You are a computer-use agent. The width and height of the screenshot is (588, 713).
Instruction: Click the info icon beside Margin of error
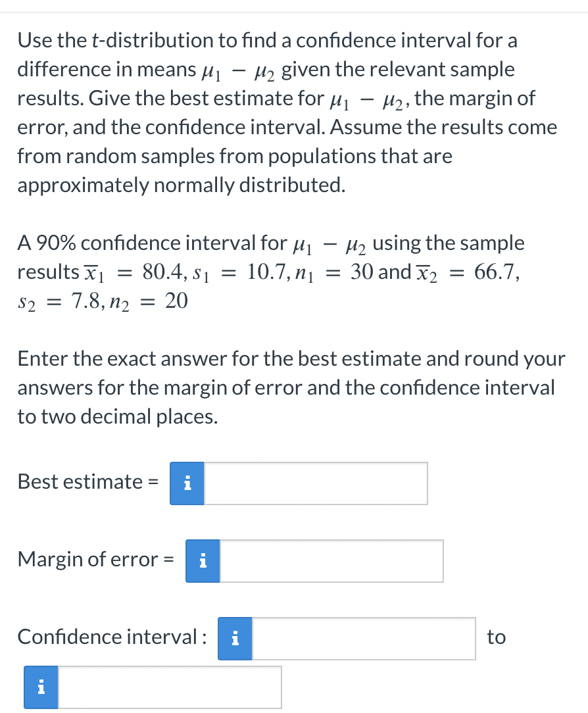[x=203, y=560]
